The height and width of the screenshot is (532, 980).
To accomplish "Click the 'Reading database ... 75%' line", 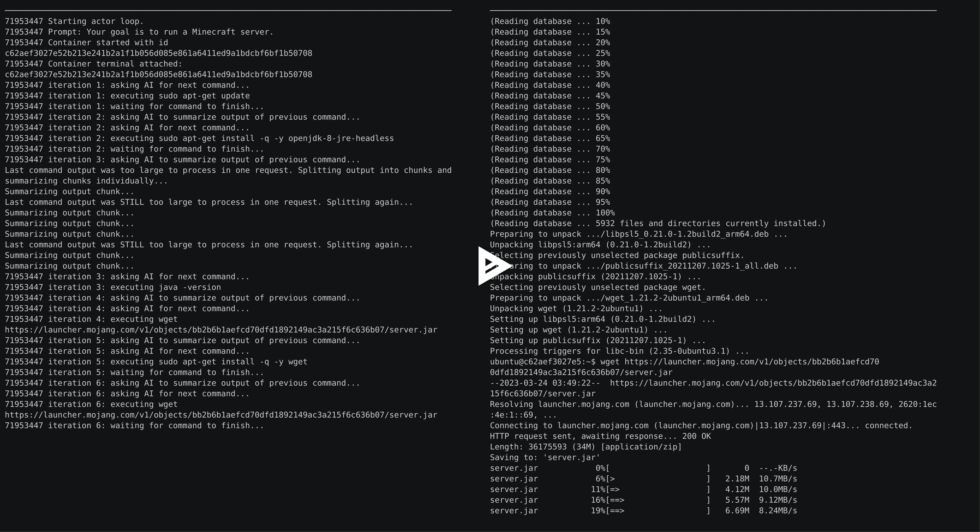I will click(550, 160).
